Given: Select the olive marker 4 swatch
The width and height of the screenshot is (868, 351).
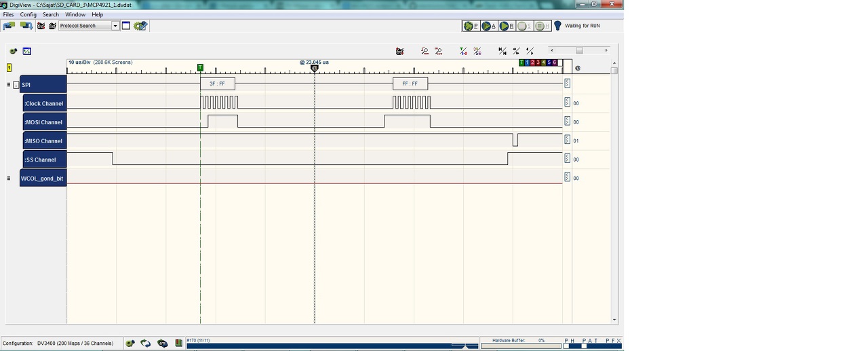Looking at the screenshot, I should (543, 62).
